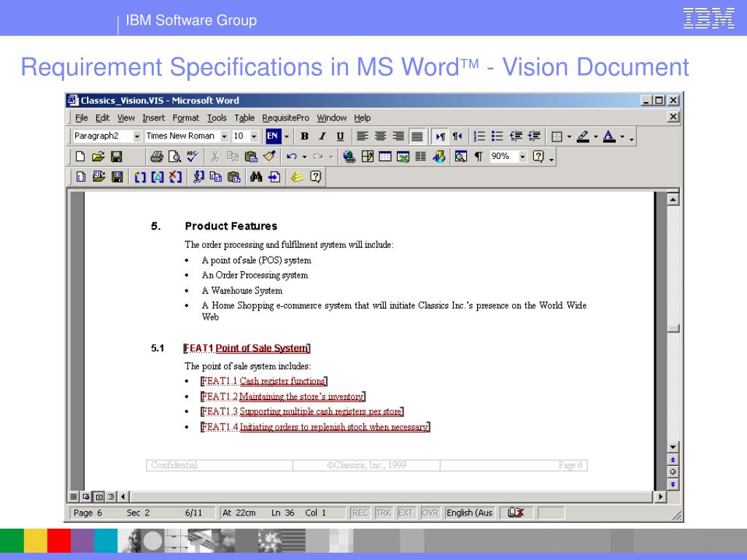Click the vertical scrollbar down arrow

pos(673,447)
